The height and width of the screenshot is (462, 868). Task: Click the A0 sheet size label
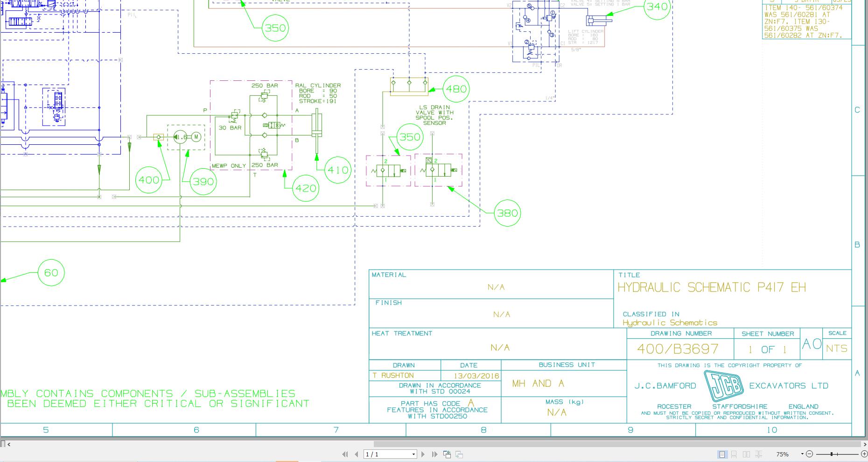(x=812, y=344)
